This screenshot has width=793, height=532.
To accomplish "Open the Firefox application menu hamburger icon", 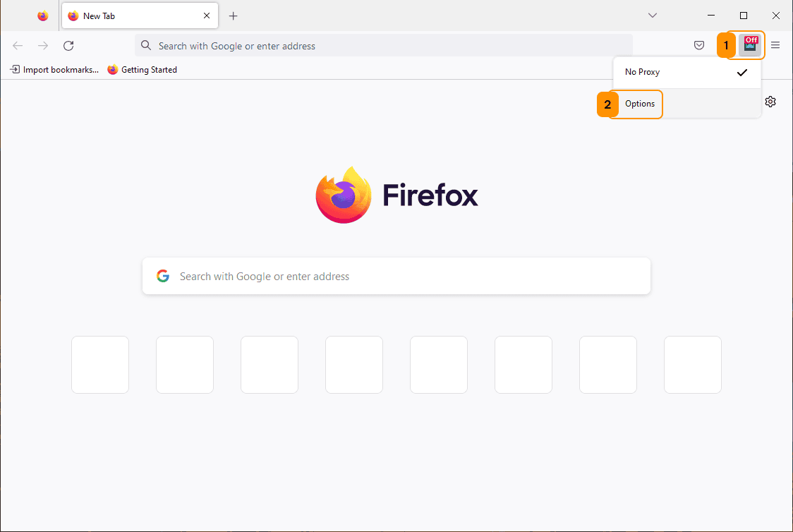I will click(x=775, y=46).
